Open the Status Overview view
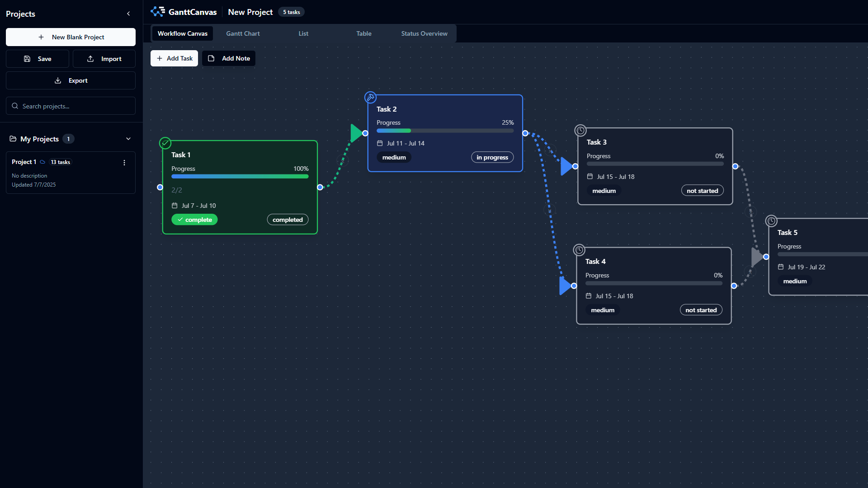The width and height of the screenshot is (868, 488). 424,33
